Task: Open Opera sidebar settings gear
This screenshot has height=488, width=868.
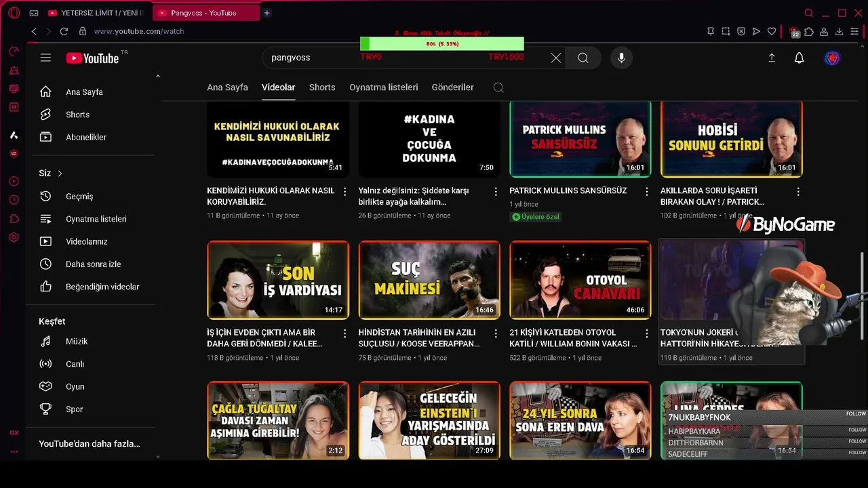Action: (14, 237)
